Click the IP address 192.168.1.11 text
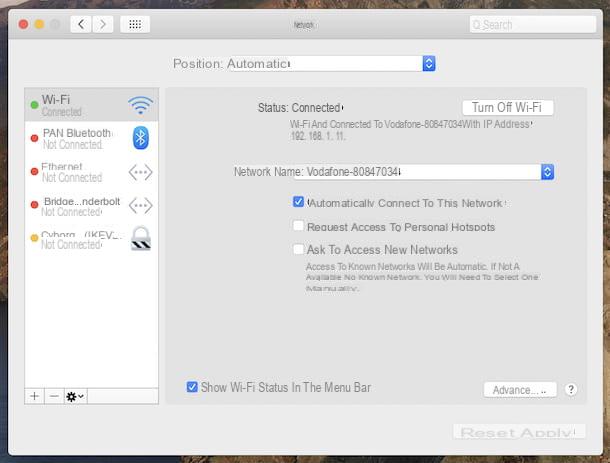The width and height of the screenshot is (610, 463). click(x=317, y=136)
